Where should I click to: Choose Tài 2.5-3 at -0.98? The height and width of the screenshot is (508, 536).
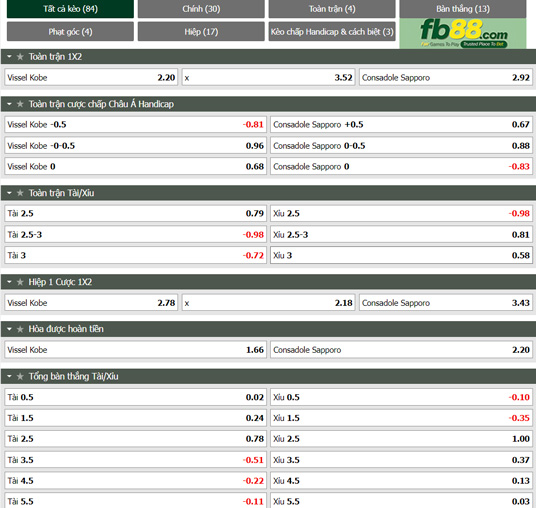(135, 235)
